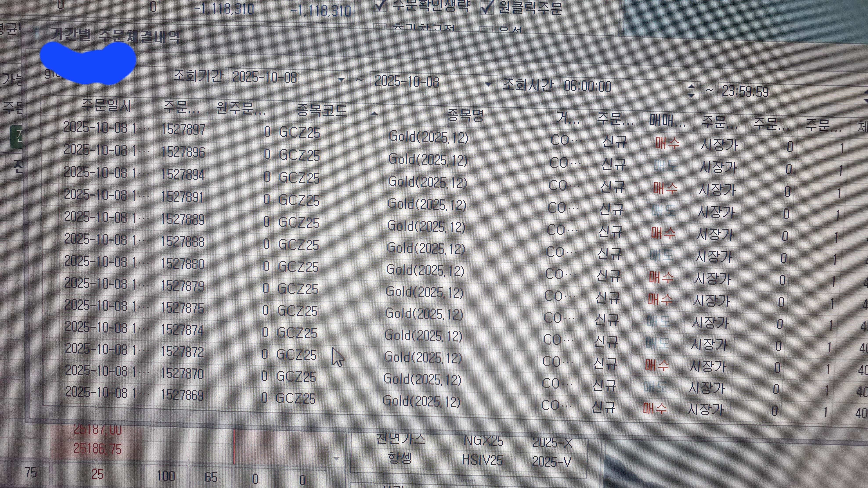The width and height of the screenshot is (868, 488).
Task: Select order number 1527896
Action: click(x=183, y=152)
